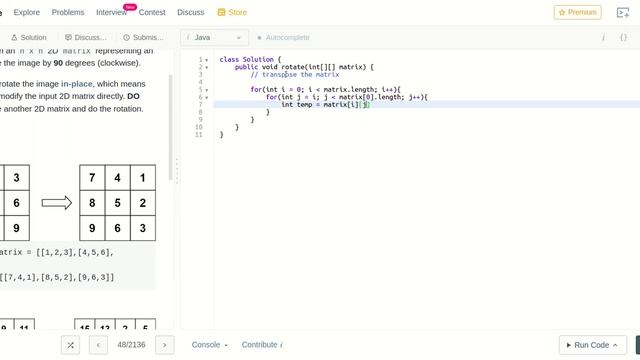Click the Run Code button
This screenshot has width=640, height=360.
tap(592, 345)
